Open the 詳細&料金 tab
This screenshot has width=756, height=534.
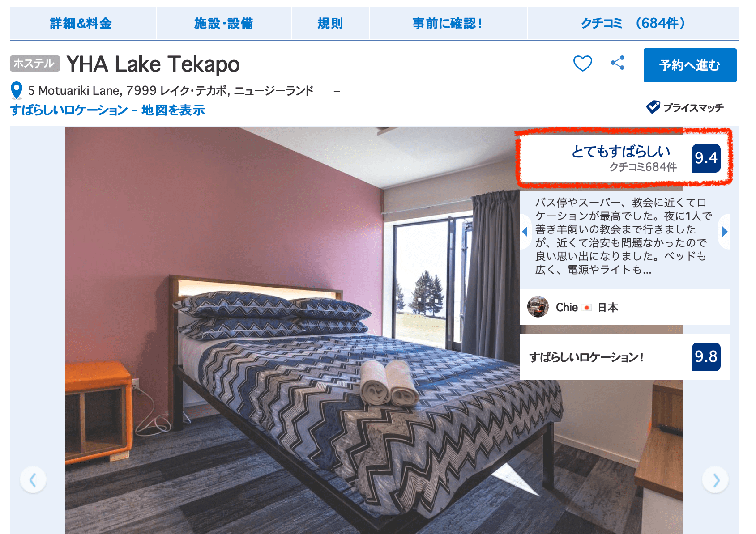tap(81, 23)
